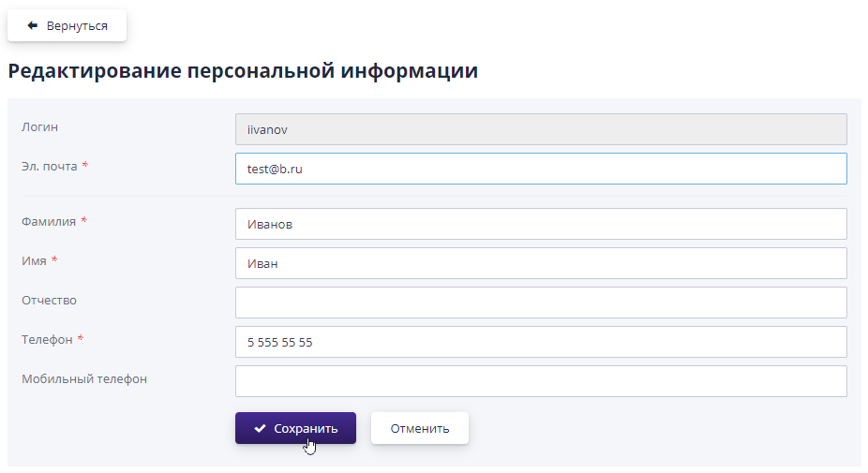Click the Фамилия field containing Иванов
Image resolution: width=868 pixels, height=473 pixels.
[x=541, y=224]
